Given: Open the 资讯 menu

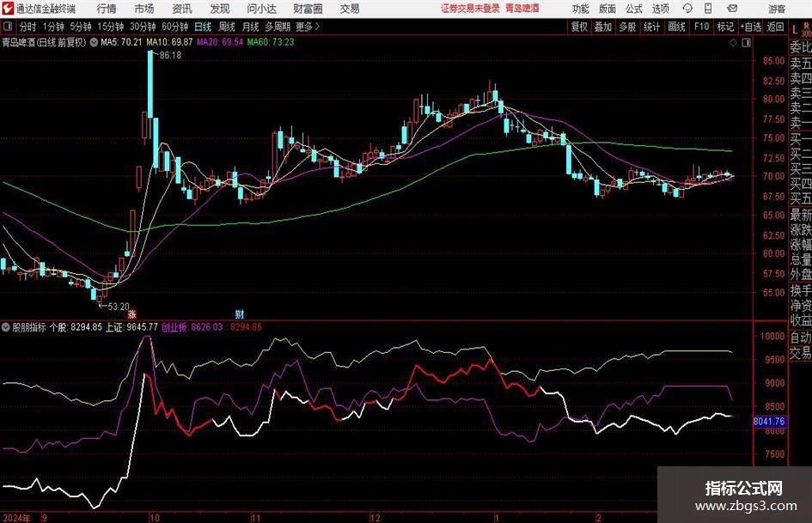Looking at the screenshot, I should pyautogui.click(x=182, y=9).
